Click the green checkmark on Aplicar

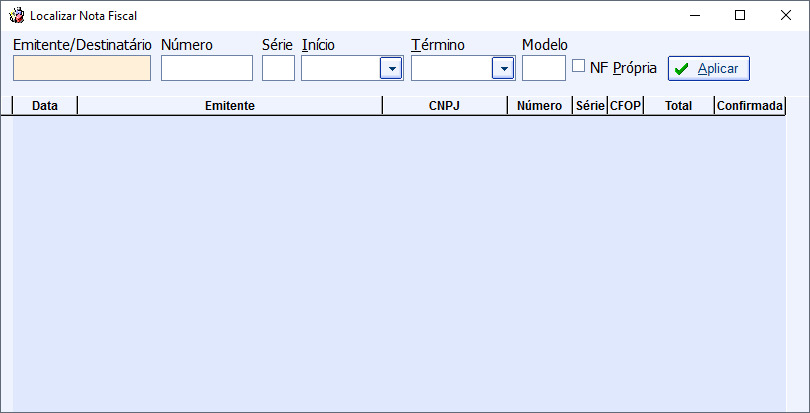click(682, 69)
